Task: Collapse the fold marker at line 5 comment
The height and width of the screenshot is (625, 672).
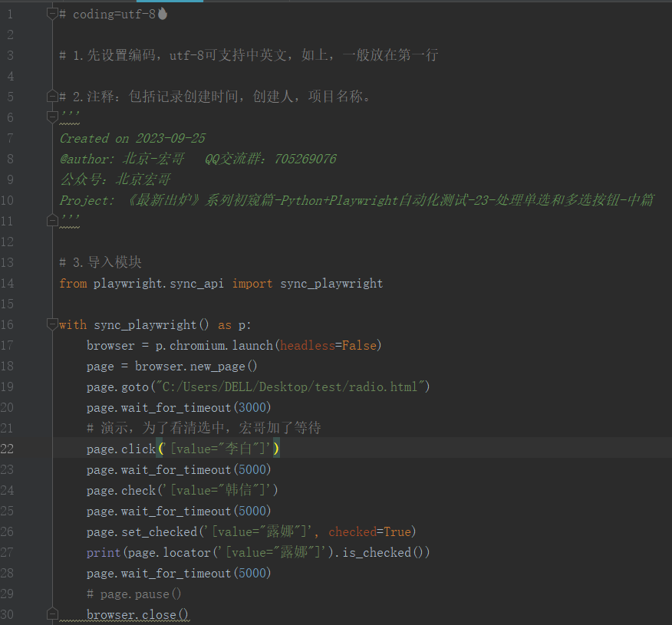Action: click(52, 97)
